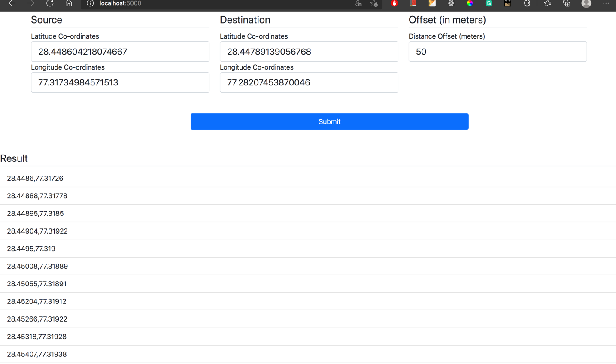Open the Grammarly extension icon
Image resolution: width=616 pixels, height=364 pixels.
[x=489, y=4]
